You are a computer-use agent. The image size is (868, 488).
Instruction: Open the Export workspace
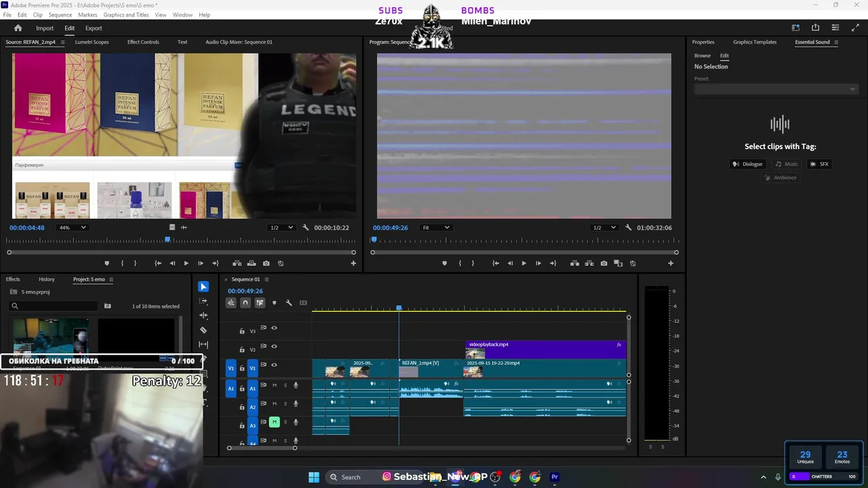(94, 28)
